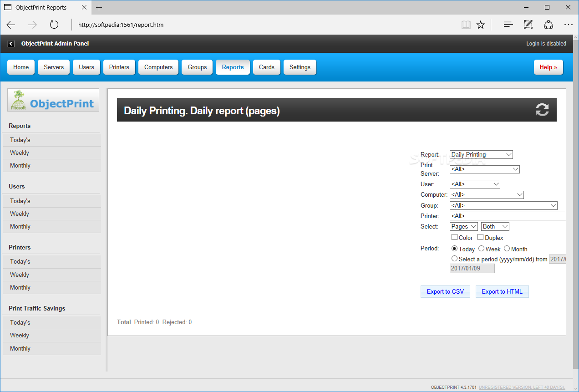This screenshot has height=392, width=579.
Task: Open the Printer dropdown
Action: click(508, 216)
